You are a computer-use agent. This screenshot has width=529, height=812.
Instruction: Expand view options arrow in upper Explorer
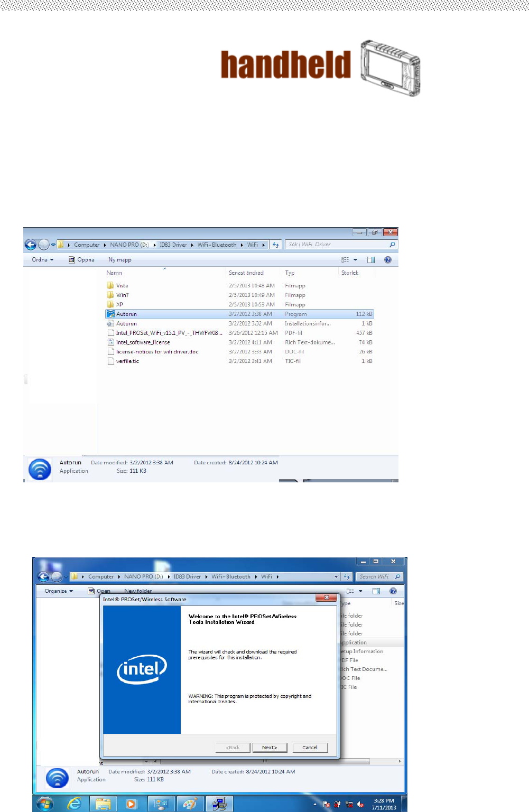(x=355, y=259)
